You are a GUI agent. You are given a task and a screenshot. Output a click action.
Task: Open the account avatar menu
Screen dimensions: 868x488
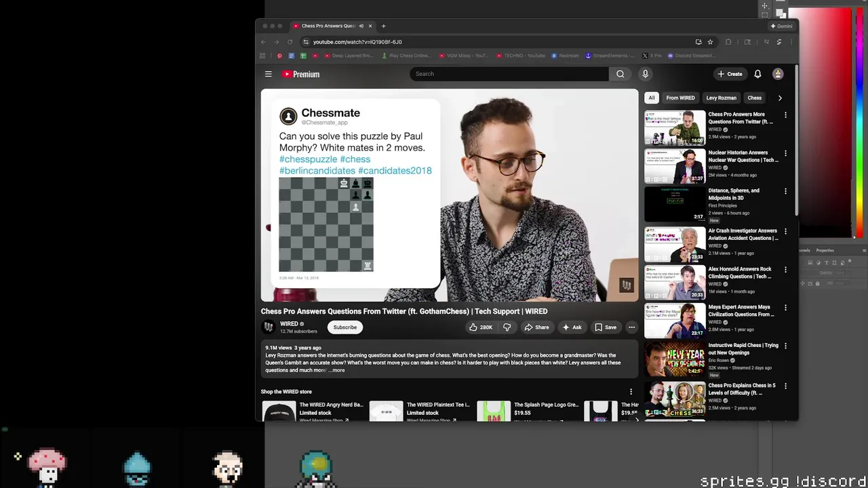(778, 74)
